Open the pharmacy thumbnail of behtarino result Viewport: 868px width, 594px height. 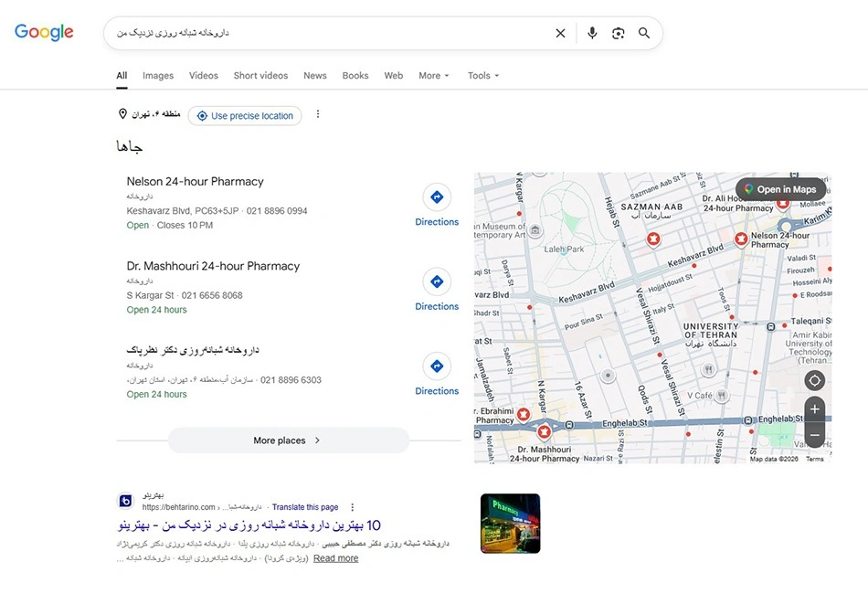(x=511, y=523)
